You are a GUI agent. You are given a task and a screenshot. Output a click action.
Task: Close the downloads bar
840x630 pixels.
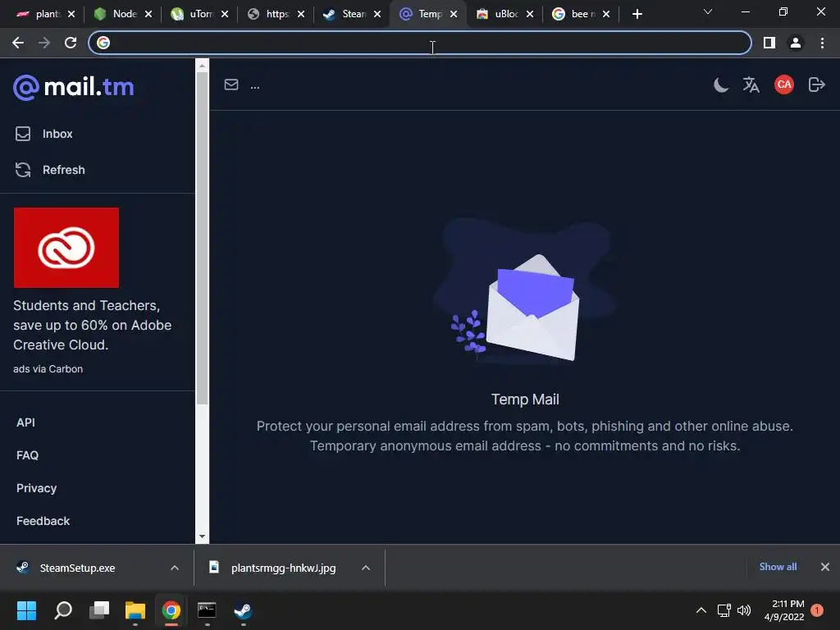coord(825,567)
